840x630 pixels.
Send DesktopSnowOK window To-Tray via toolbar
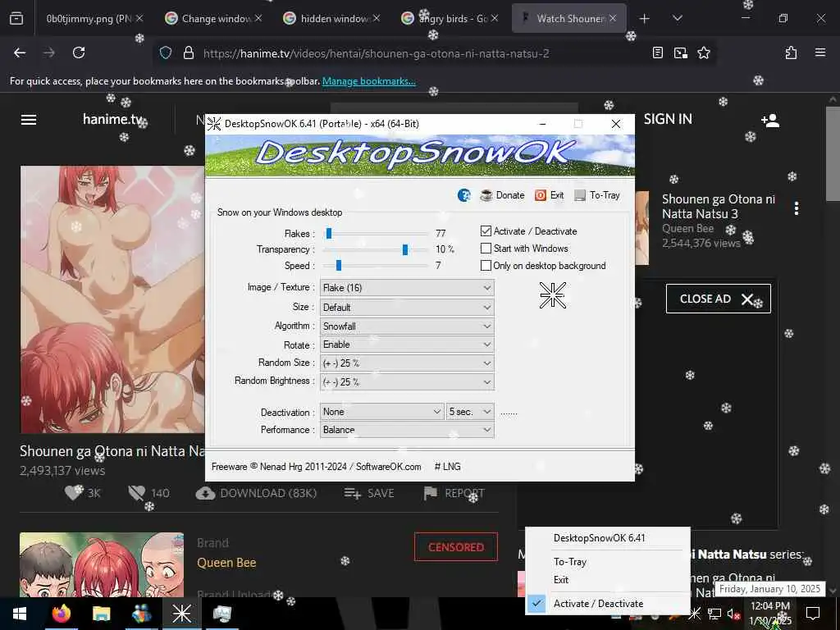point(597,195)
